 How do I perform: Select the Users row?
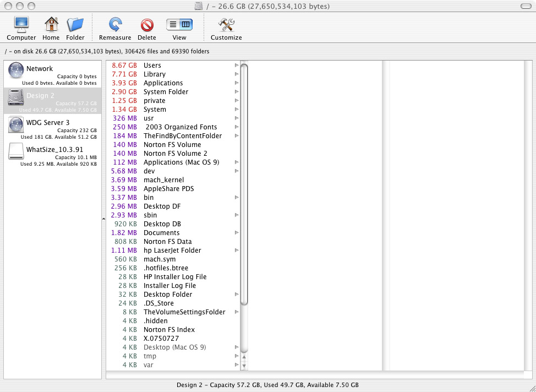pyautogui.click(x=173, y=65)
